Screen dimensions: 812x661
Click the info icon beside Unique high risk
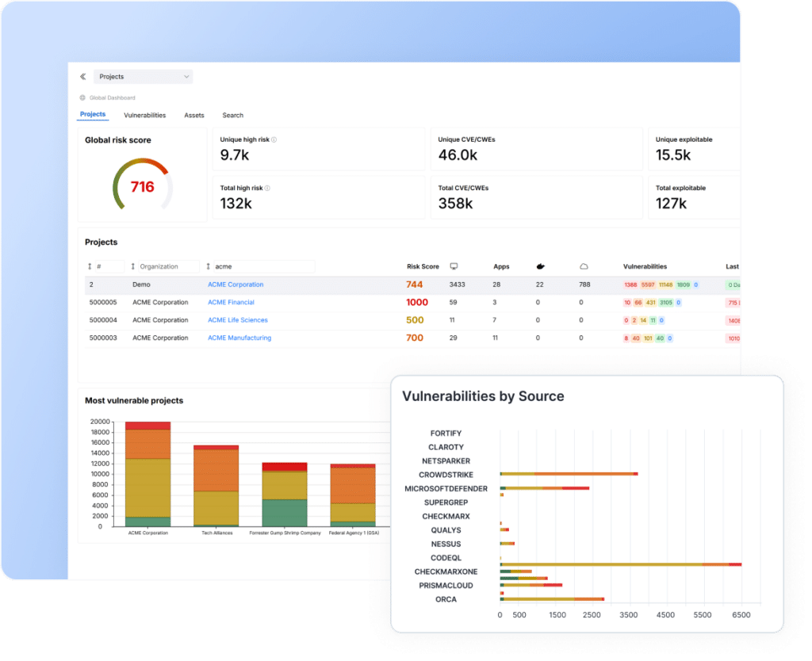273,139
